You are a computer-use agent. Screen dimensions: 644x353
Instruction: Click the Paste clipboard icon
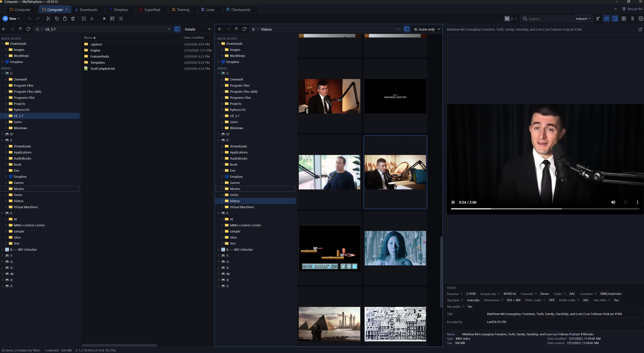click(x=65, y=19)
